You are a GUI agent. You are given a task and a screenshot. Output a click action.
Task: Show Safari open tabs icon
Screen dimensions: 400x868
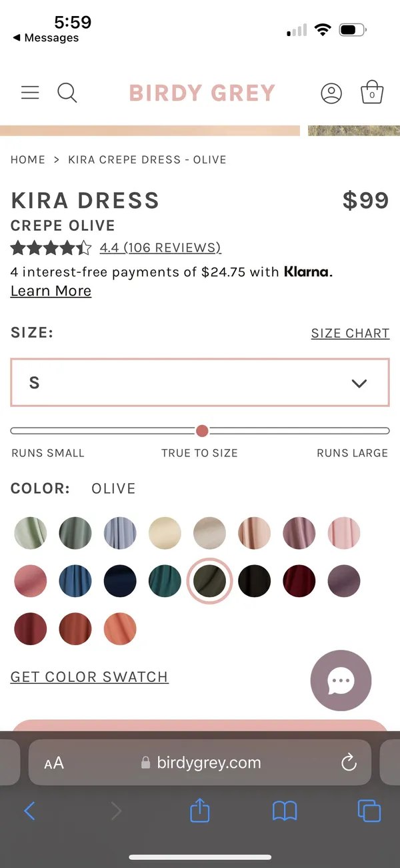click(x=369, y=811)
